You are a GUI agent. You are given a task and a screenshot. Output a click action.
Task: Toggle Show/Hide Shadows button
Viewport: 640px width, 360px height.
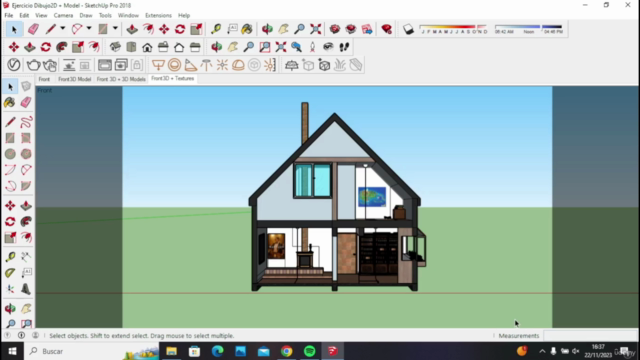(x=408, y=29)
